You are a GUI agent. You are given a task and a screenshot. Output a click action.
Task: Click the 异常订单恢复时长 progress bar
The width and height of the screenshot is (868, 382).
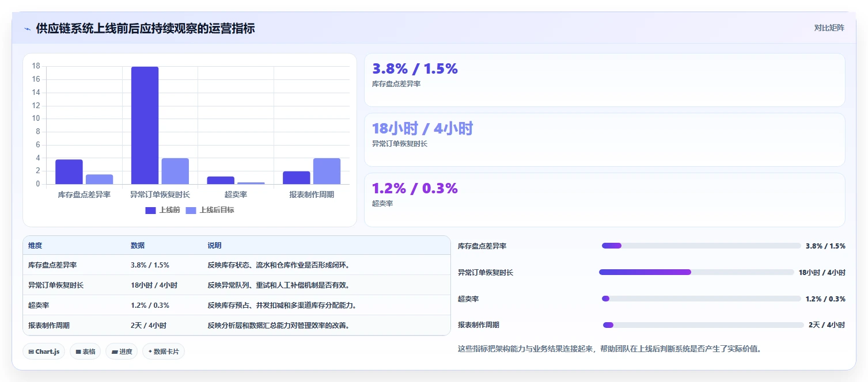[696, 272]
